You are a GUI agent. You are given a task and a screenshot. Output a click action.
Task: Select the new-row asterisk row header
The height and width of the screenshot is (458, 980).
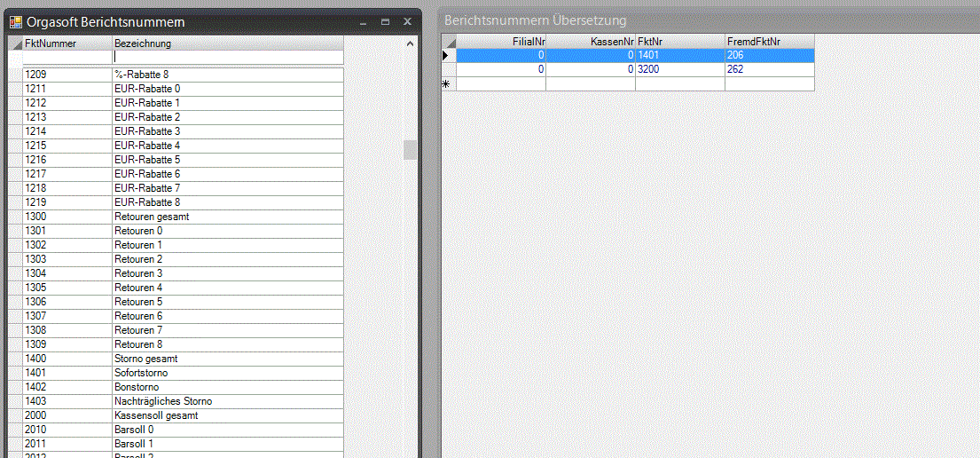[x=448, y=84]
